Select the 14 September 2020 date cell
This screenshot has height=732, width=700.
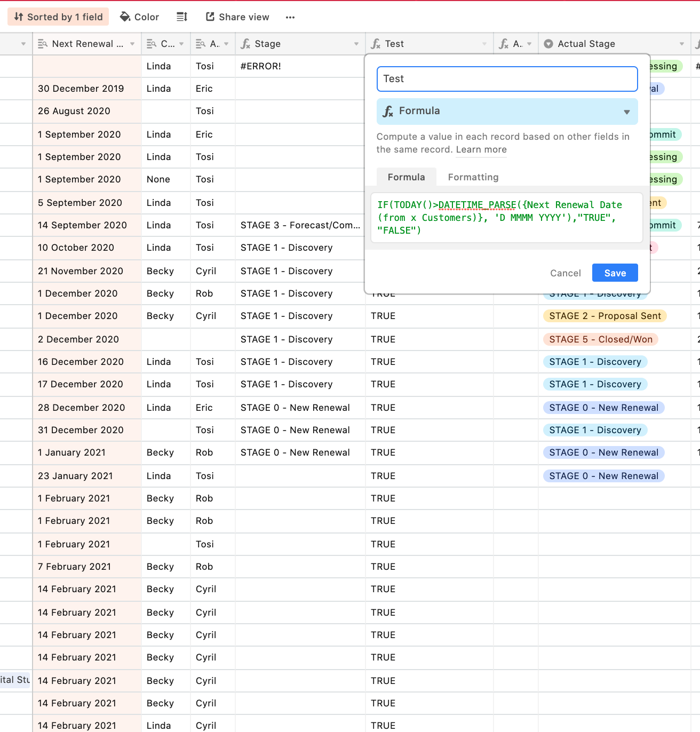click(87, 225)
